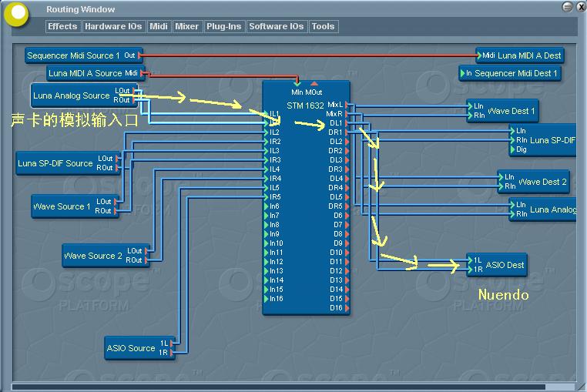
Task: Click ROut port of Wave Source 2
Action: pos(146,260)
